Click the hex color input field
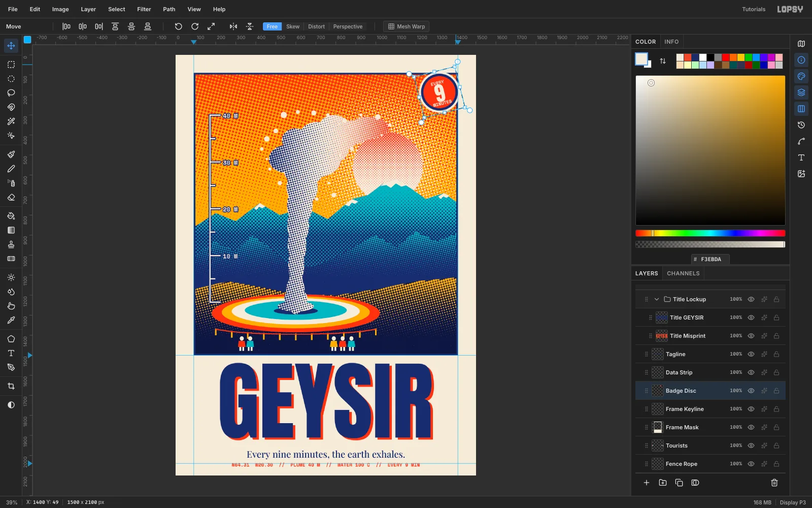812x508 pixels. click(710, 259)
